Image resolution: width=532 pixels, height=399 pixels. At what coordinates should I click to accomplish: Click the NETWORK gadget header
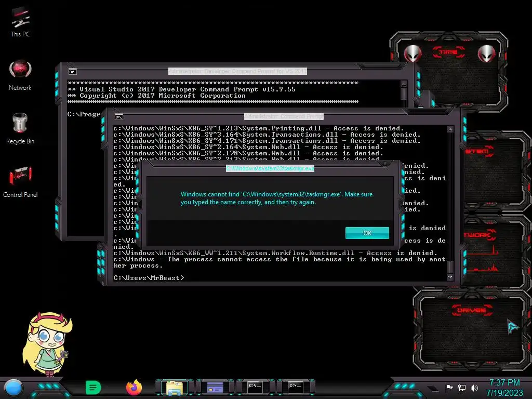click(x=480, y=235)
